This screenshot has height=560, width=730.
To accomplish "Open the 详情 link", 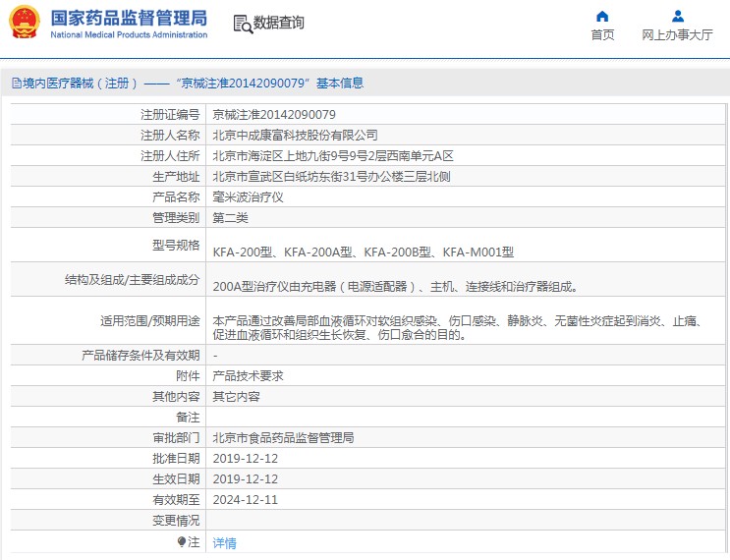I will pos(224,542).
